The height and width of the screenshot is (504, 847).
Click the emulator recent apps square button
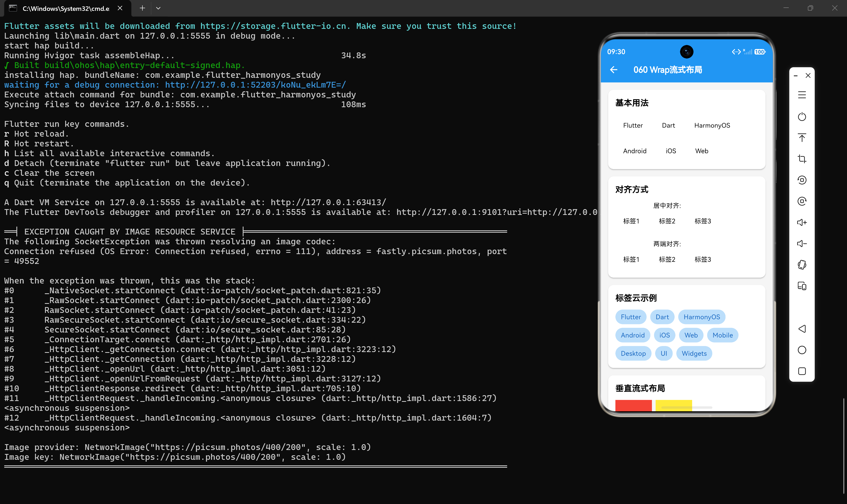802,371
